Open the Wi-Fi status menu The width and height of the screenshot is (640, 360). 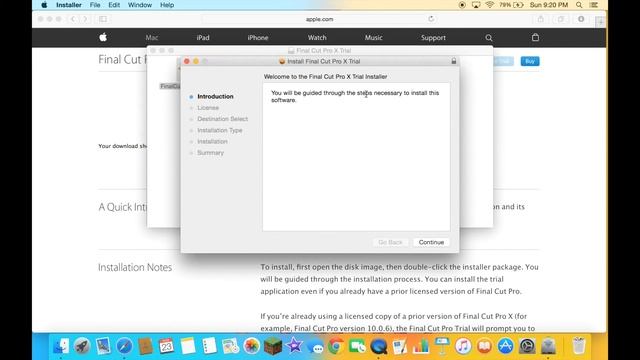[489, 5]
